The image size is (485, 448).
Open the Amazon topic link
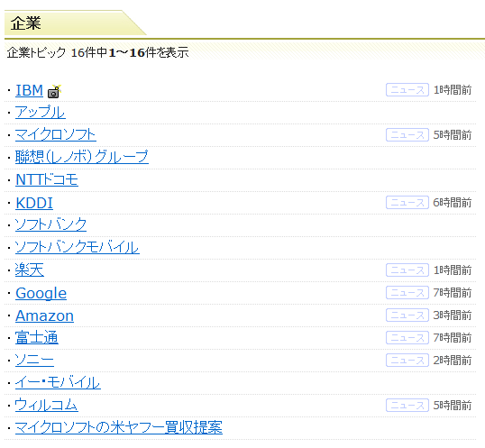point(44,315)
